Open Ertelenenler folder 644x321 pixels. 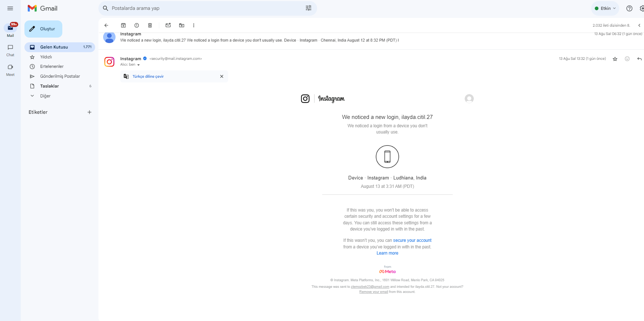pyautogui.click(x=60, y=66)
